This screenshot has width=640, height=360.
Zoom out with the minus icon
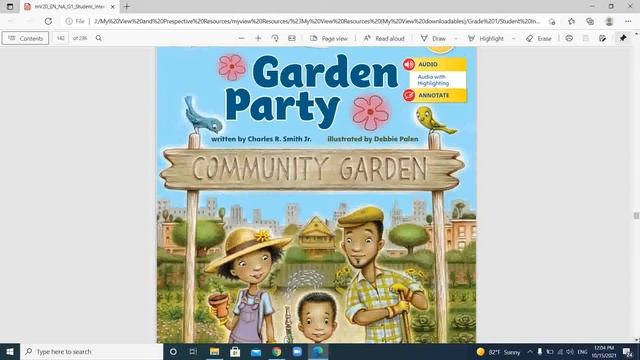pos(241,38)
